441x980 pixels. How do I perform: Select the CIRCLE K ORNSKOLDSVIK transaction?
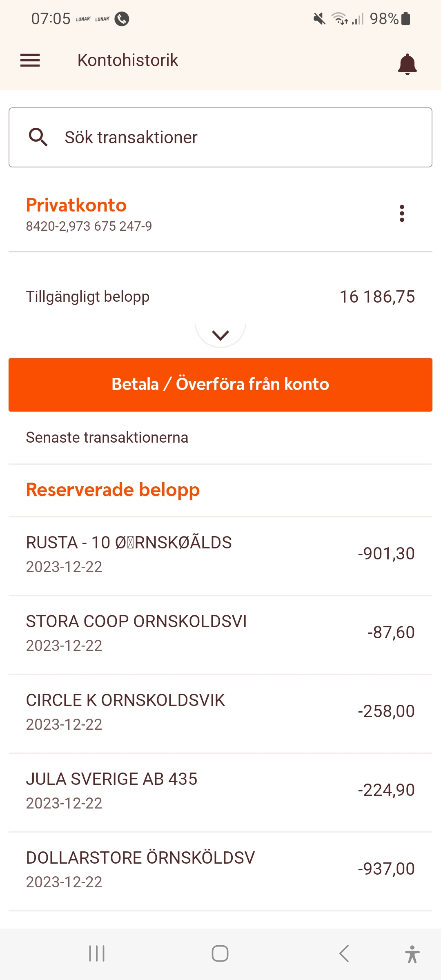(x=220, y=712)
